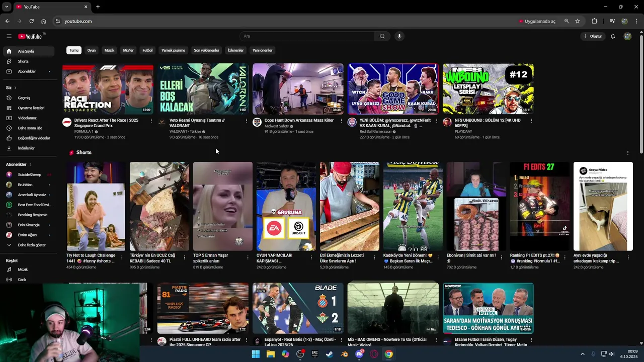Viewport: 644px width, 362px height.
Task: Open Evrim Ağacı subscription channel
Action: coord(29,235)
